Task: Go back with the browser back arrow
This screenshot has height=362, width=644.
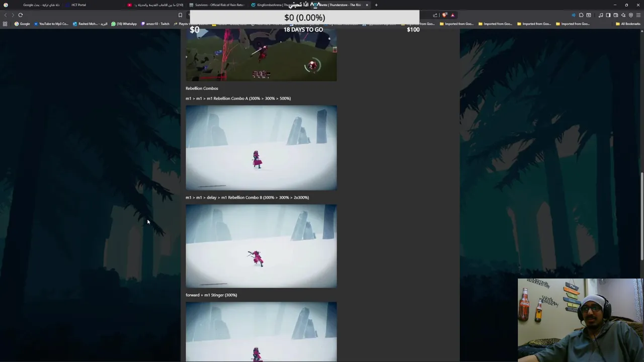Action: pos(6,15)
